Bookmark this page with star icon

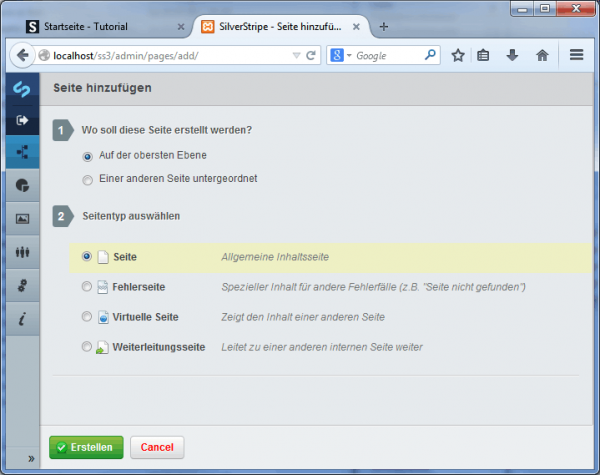click(x=458, y=55)
